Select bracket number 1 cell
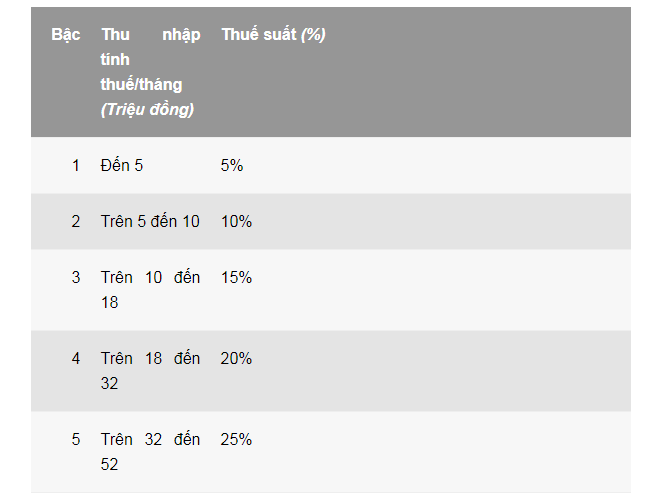Image resolution: width=645 pixels, height=493 pixels. (75, 166)
